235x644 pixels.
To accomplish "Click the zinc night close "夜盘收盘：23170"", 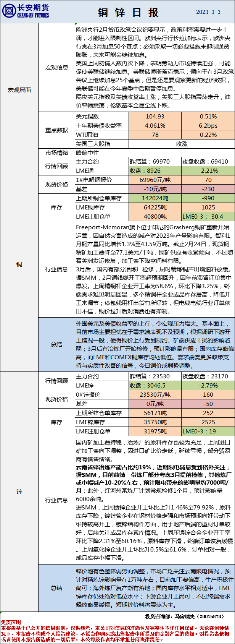I will point(208,376).
